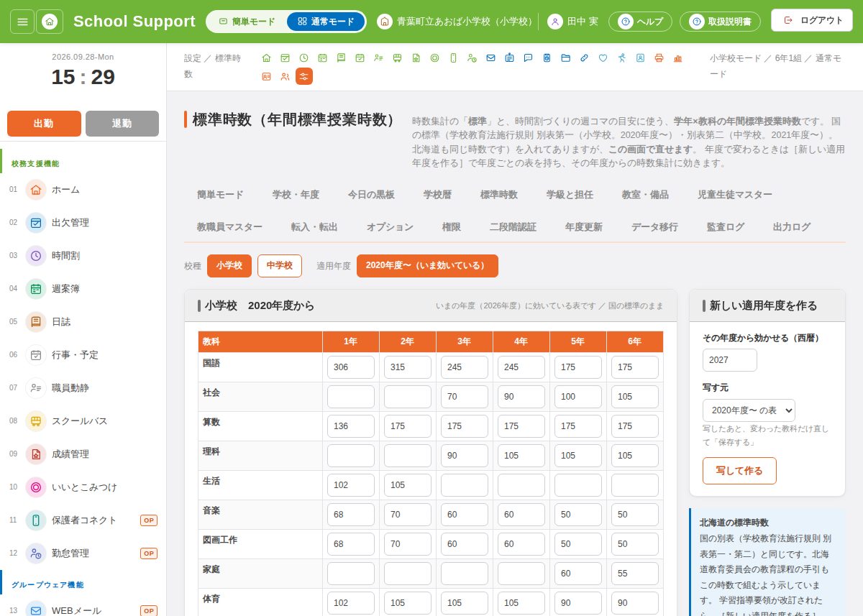863x616 pixels.
Task: Click 生活 1年 field showing 102
Action: 351,485
